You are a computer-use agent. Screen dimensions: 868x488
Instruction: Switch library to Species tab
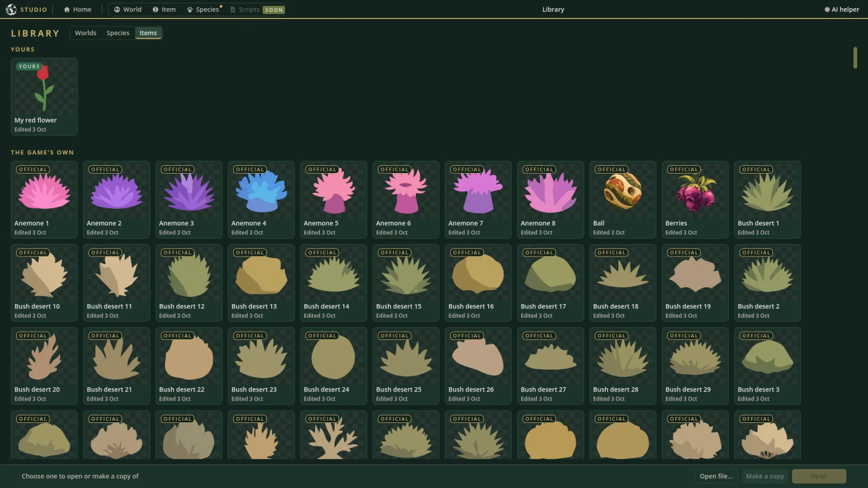tap(118, 33)
